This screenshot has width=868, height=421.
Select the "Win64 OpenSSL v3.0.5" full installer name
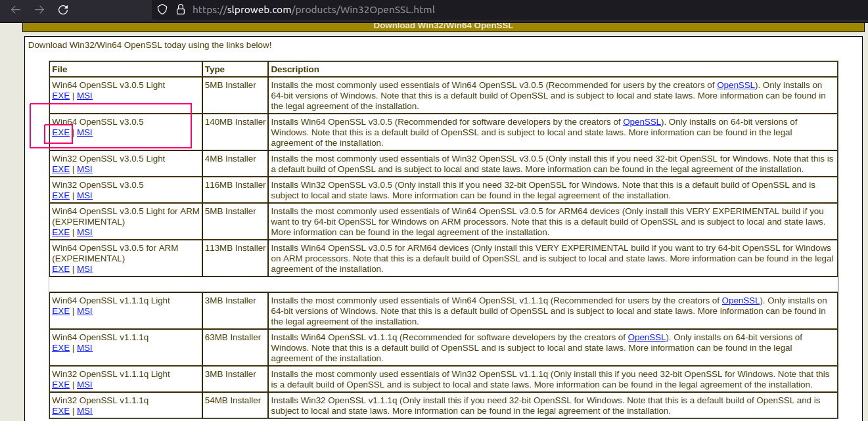click(97, 122)
